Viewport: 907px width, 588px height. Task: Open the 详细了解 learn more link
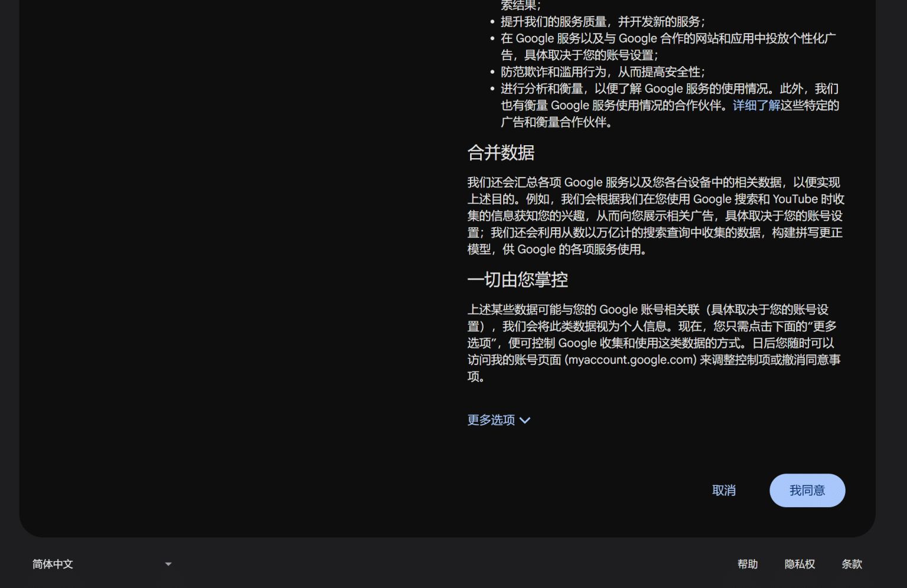pyautogui.click(x=756, y=105)
